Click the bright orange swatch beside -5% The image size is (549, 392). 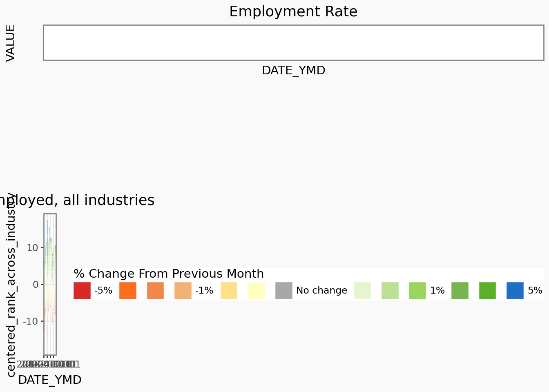tap(128, 291)
